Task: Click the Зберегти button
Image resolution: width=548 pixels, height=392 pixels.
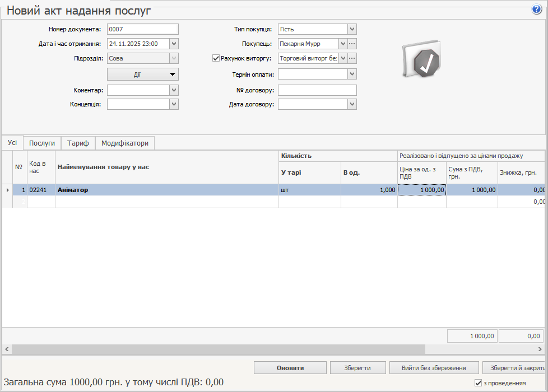Action: click(357, 368)
